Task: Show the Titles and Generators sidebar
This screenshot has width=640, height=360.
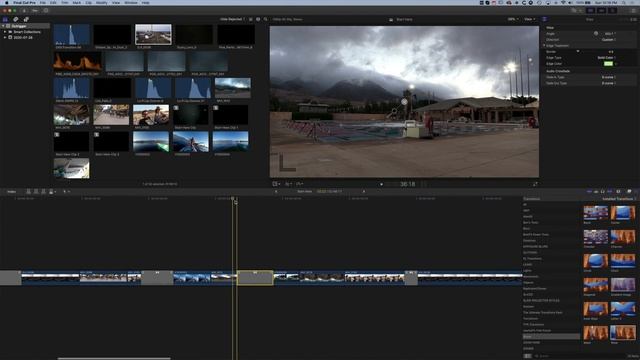Action: point(26,19)
